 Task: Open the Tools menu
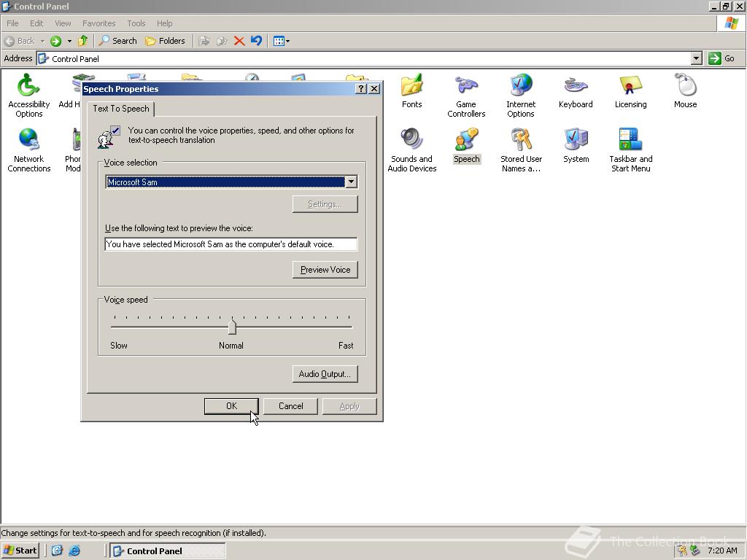point(136,23)
